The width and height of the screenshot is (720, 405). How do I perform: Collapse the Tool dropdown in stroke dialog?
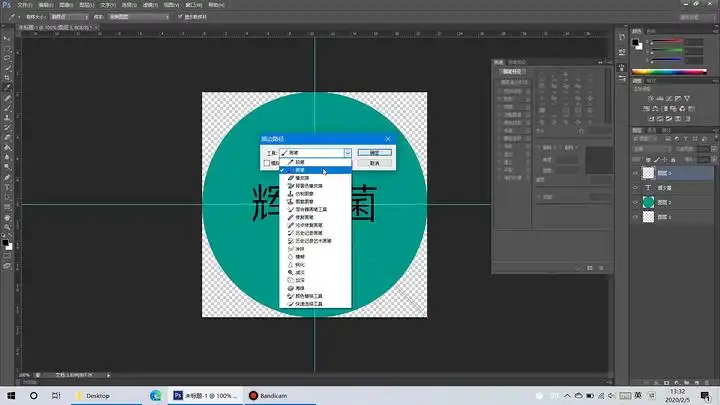(347, 152)
